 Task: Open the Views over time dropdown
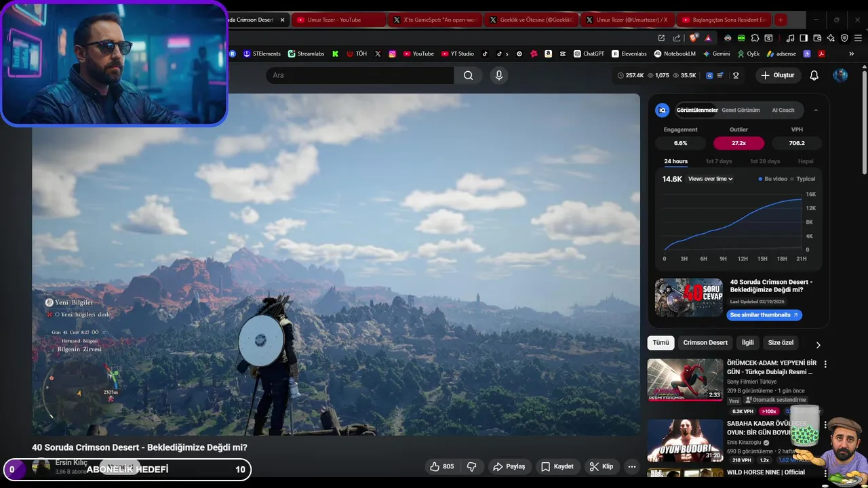711,179
